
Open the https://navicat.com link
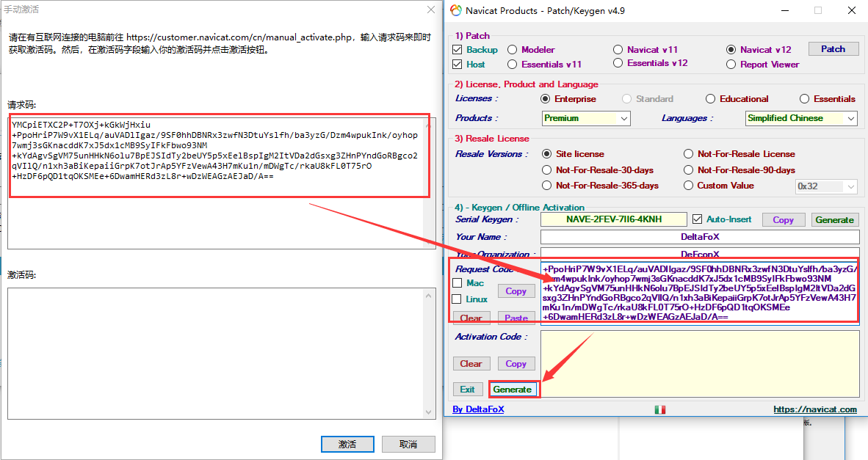[815, 409]
